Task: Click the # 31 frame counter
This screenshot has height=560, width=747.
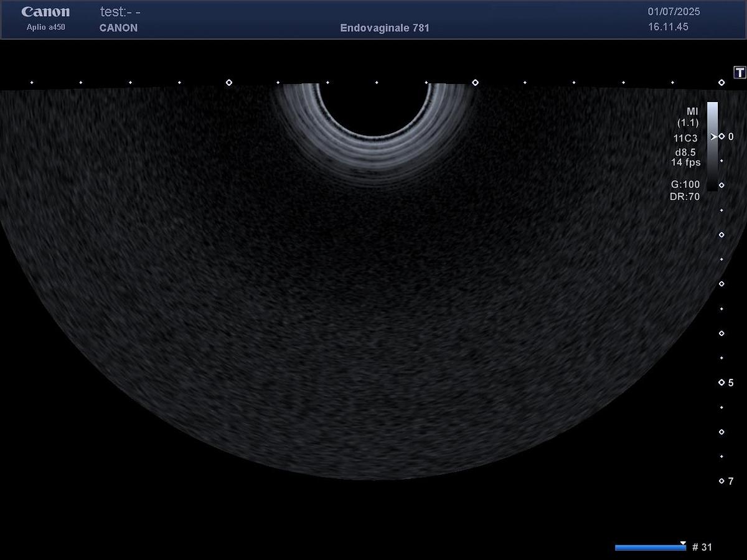Action: (702, 548)
